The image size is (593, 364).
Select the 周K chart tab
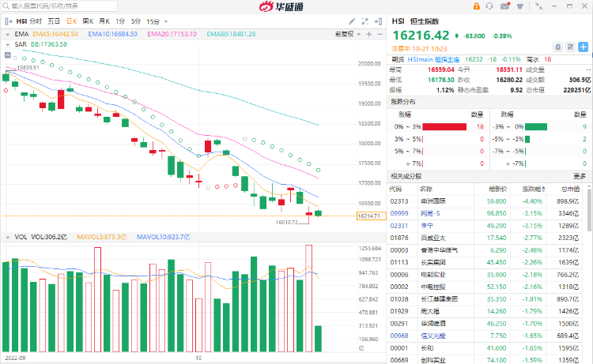click(x=88, y=21)
